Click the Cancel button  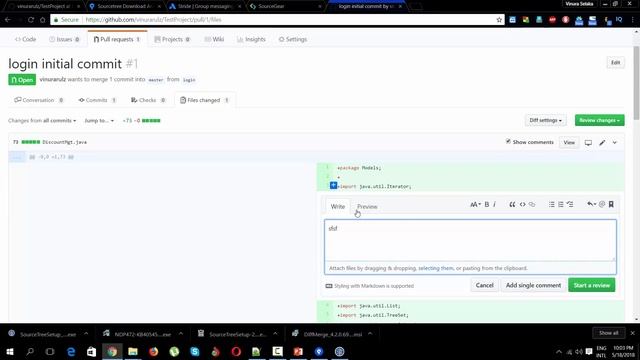click(484, 285)
